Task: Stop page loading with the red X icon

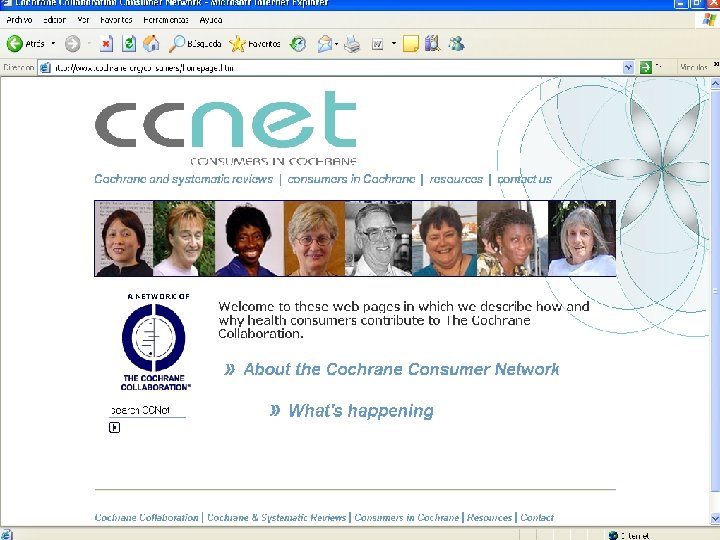Action: tap(106, 44)
